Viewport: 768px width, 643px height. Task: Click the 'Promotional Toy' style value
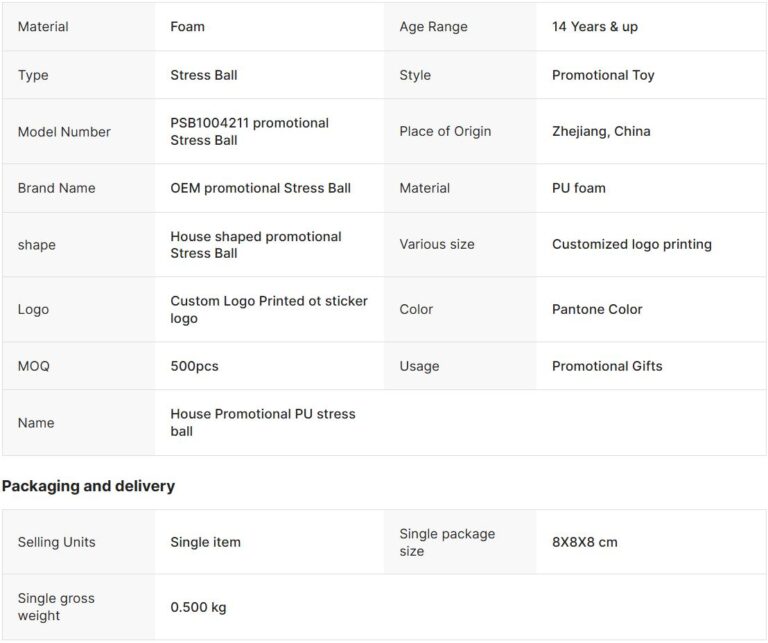point(603,75)
